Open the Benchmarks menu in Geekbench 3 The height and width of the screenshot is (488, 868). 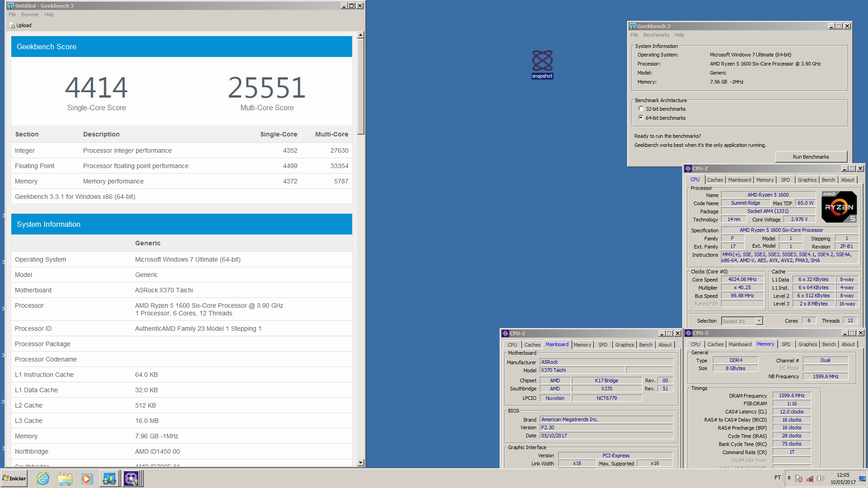[x=656, y=35]
